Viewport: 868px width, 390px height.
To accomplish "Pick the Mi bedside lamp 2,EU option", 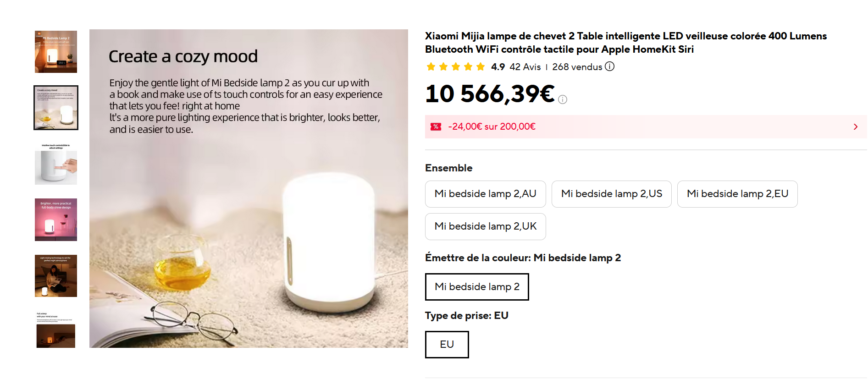I will point(737,194).
